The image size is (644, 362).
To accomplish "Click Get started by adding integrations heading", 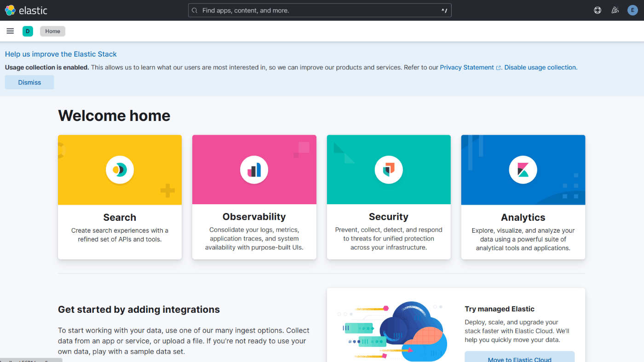I will 139,310.
